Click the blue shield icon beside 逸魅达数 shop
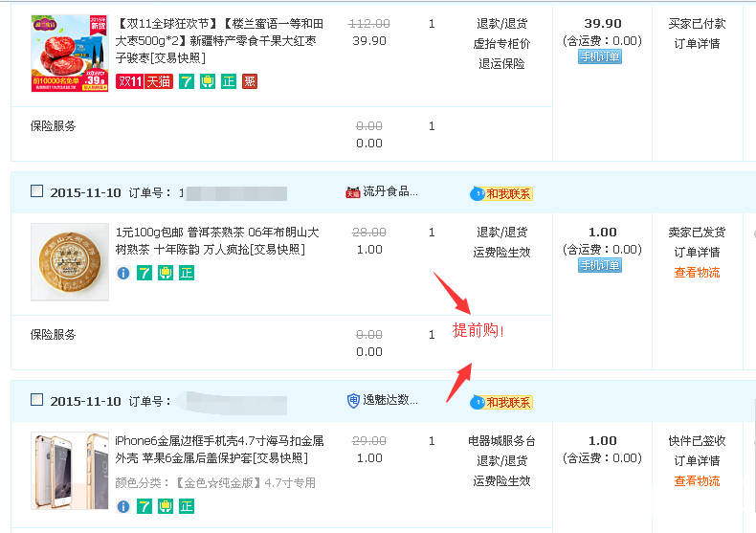This screenshot has width=756, height=533. click(353, 400)
